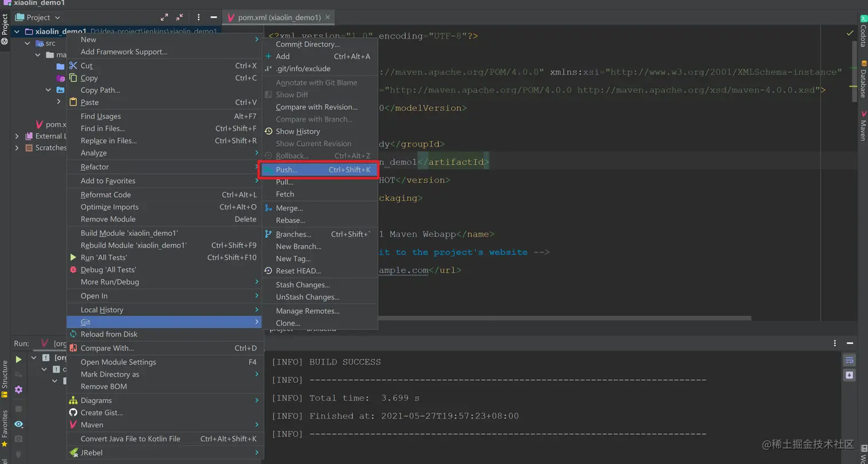Click Push... in Git submenu
Screen dimensions: 868x464
(319, 170)
